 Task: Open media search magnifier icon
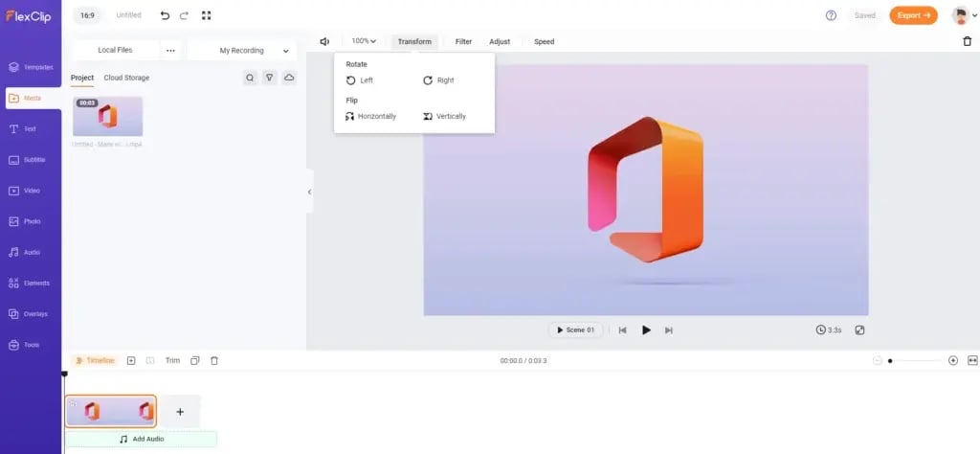point(250,78)
